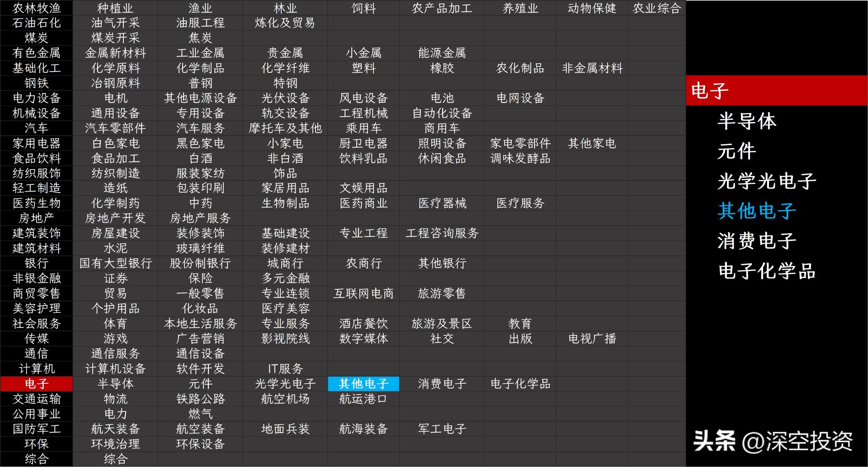Click 电子化学品 in the right panel list
This screenshot has height=467, width=868.
767,271
